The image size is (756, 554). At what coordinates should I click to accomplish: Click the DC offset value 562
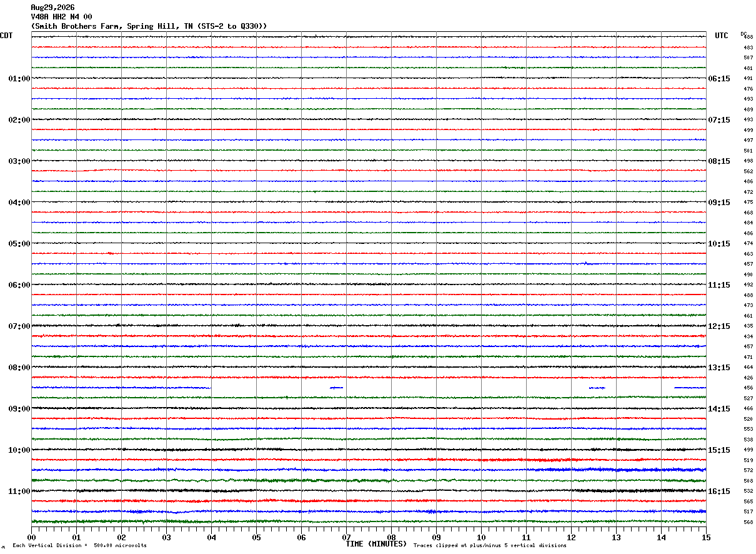(748, 171)
